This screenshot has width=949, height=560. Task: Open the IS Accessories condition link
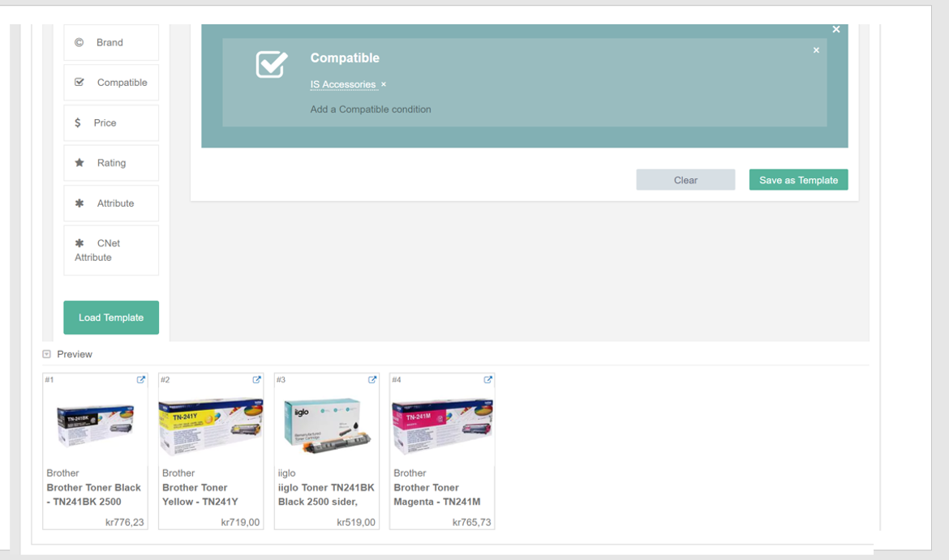point(343,84)
